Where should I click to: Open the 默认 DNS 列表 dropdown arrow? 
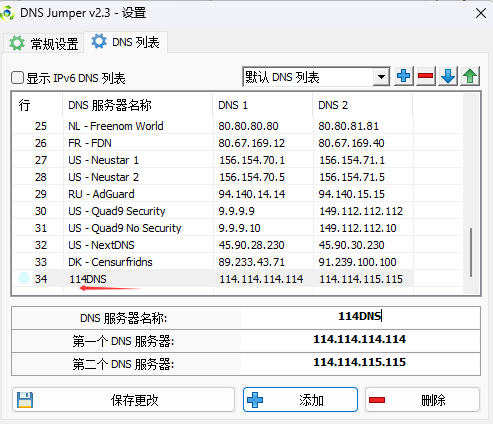coord(382,77)
